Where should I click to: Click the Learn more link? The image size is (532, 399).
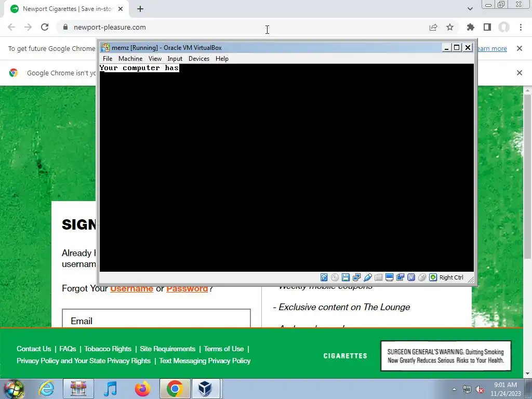coord(492,48)
